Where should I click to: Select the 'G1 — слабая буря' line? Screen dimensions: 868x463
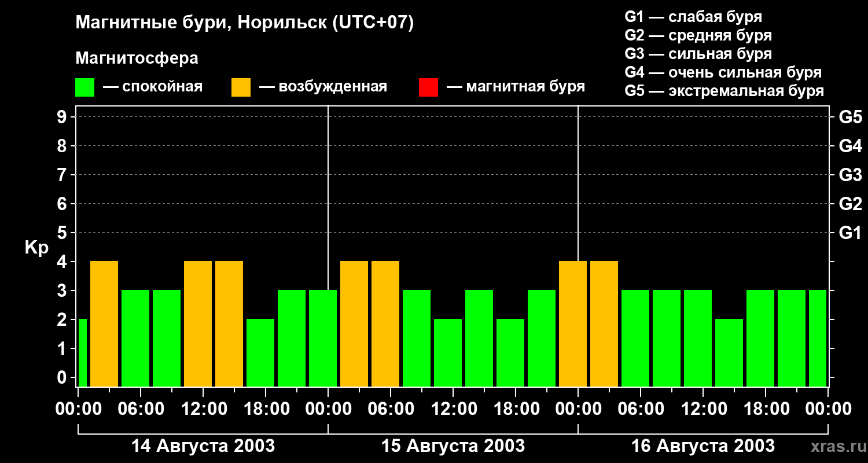click(693, 17)
